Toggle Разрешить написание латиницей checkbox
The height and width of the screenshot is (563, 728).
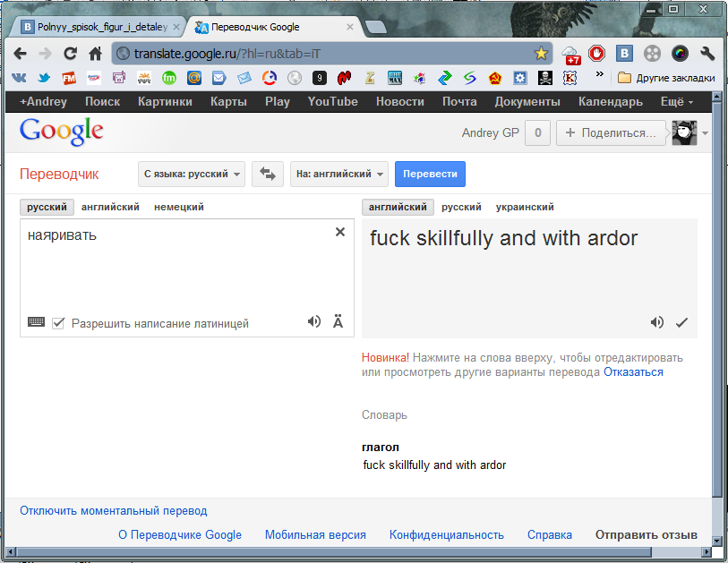coord(58,323)
